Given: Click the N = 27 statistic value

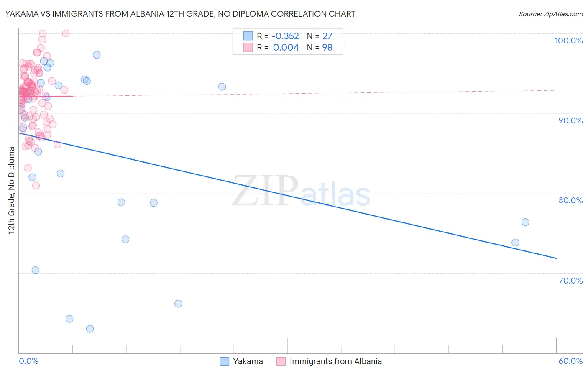Looking at the screenshot, I should click(320, 36).
